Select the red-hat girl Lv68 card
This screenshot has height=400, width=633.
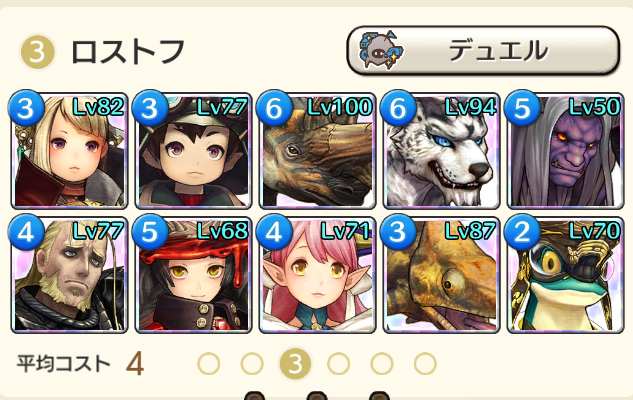click(193, 275)
